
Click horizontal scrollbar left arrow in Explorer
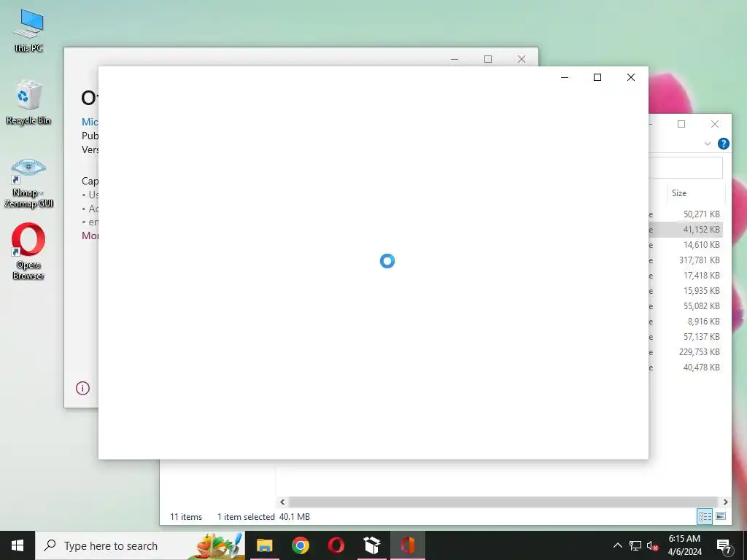282,502
